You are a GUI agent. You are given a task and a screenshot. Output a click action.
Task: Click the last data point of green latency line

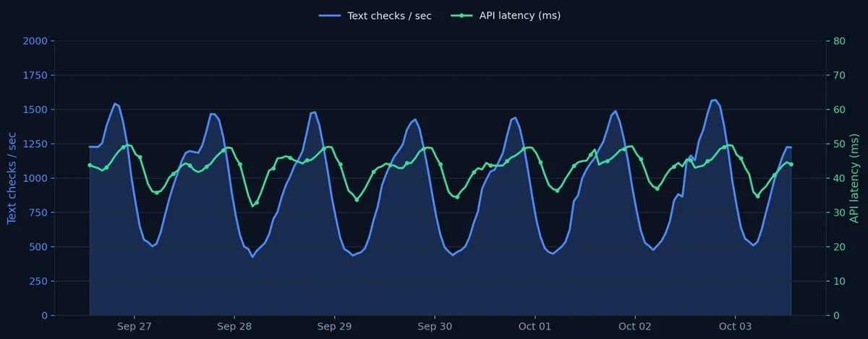(x=791, y=164)
